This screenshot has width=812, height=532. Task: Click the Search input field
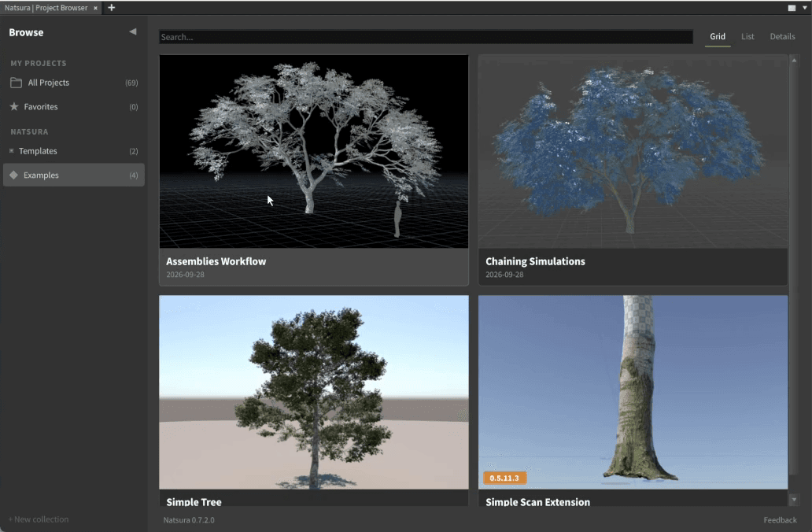tap(426, 37)
